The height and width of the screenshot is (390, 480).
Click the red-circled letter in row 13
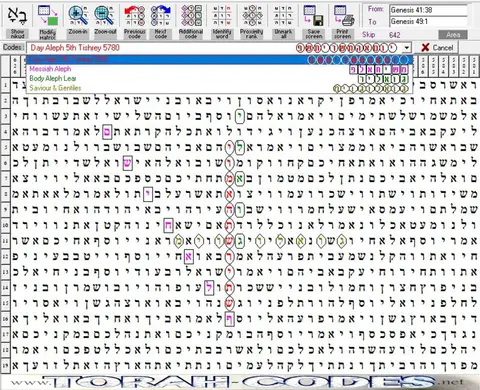(x=229, y=272)
